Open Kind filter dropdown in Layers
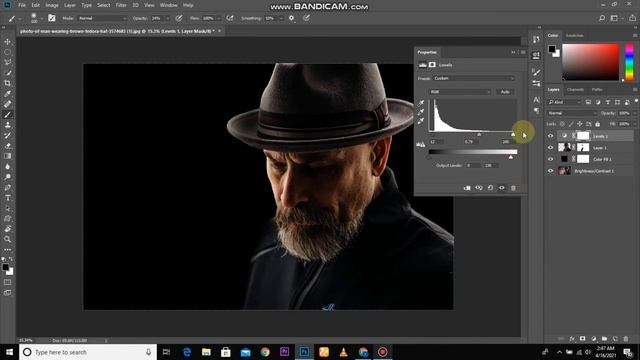The width and height of the screenshot is (640, 360). point(564,102)
